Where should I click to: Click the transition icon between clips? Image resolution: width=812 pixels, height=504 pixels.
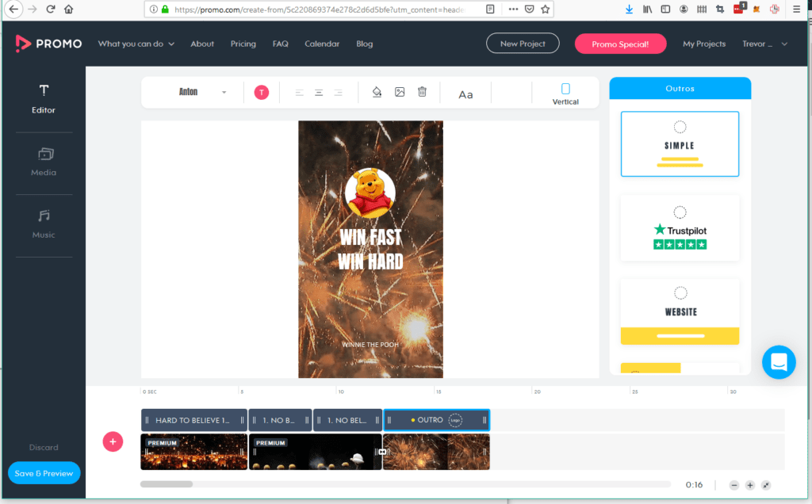[x=382, y=452]
